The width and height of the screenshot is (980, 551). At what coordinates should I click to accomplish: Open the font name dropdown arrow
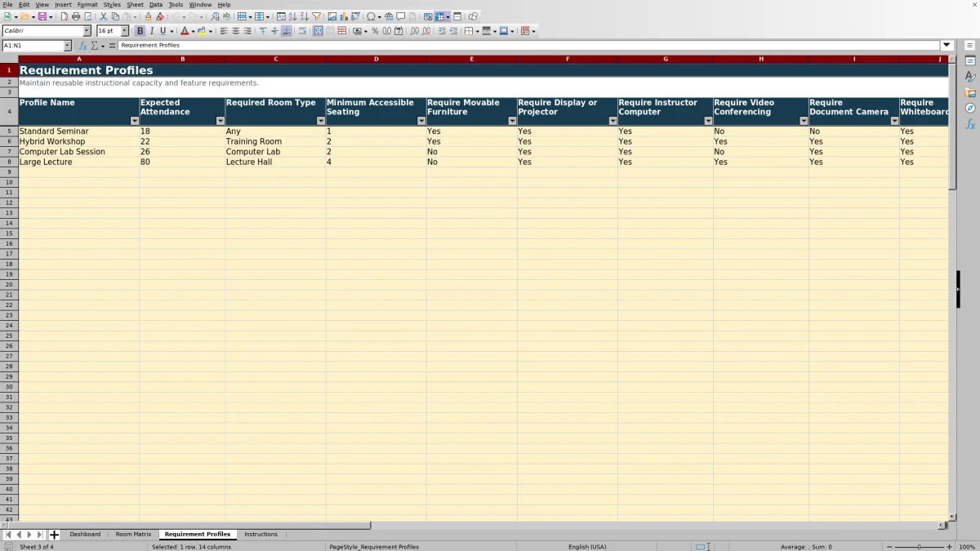click(x=87, y=31)
